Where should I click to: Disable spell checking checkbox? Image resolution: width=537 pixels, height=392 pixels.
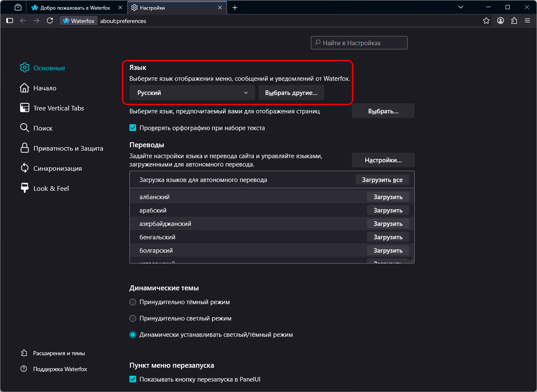pos(133,128)
